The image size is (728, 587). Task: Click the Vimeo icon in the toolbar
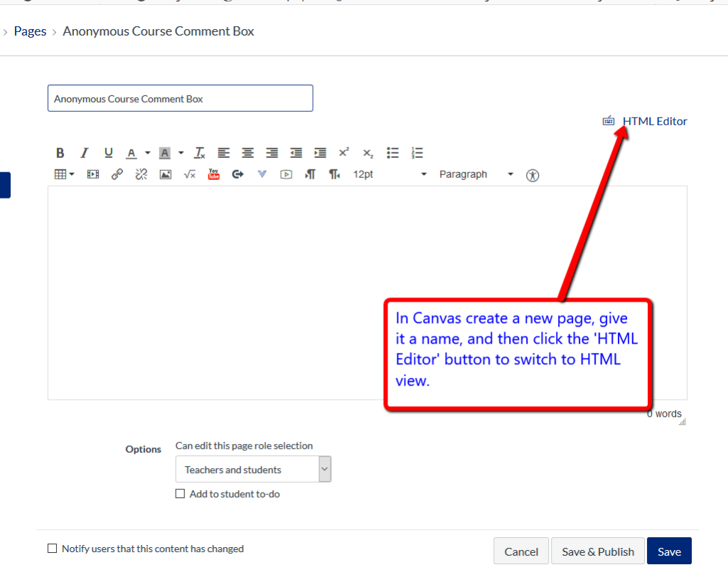tap(262, 174)
